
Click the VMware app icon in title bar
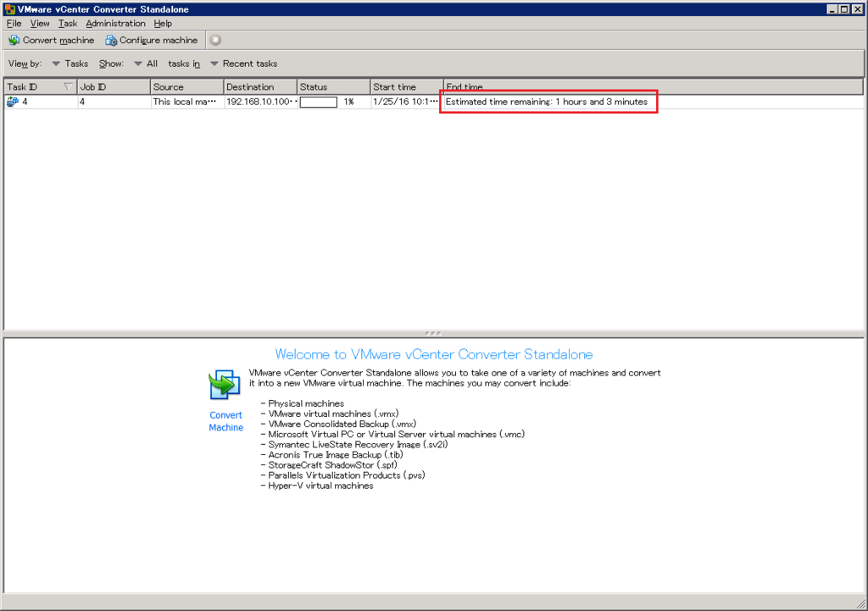(x=10, y=8)
